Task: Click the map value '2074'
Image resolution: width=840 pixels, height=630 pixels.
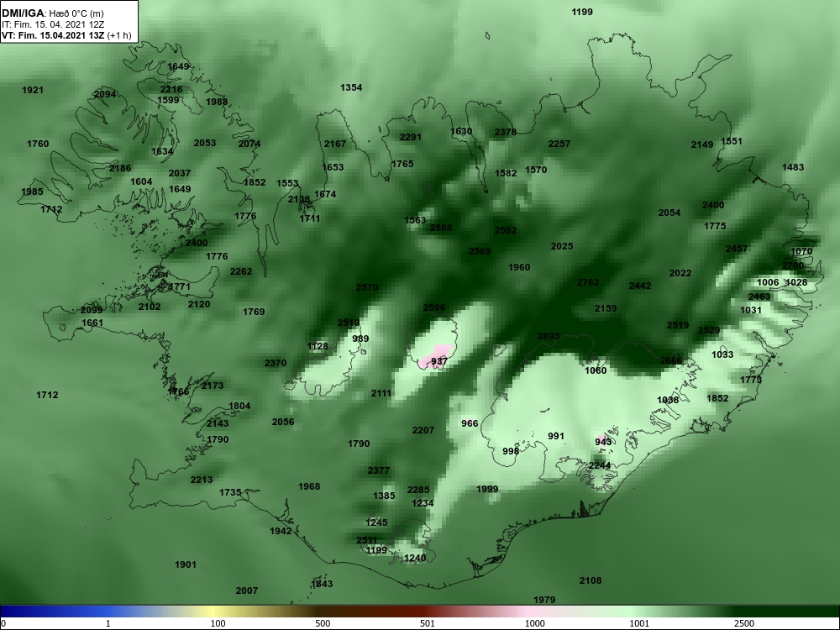Action: [x=249, y=144]
